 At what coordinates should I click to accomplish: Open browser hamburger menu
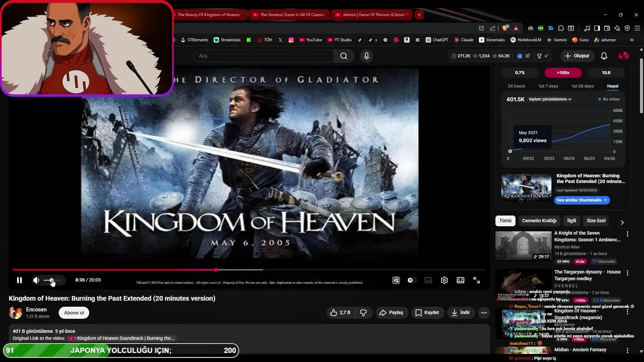[x=637, y=28]
